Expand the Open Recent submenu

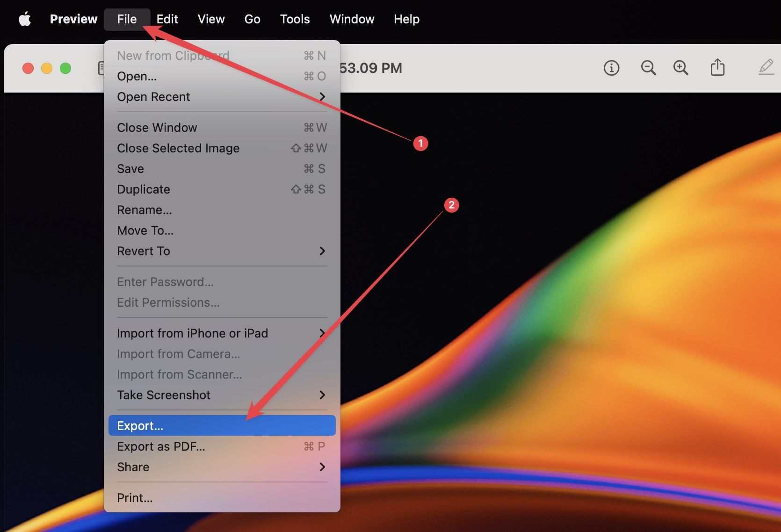coord(153,97)
